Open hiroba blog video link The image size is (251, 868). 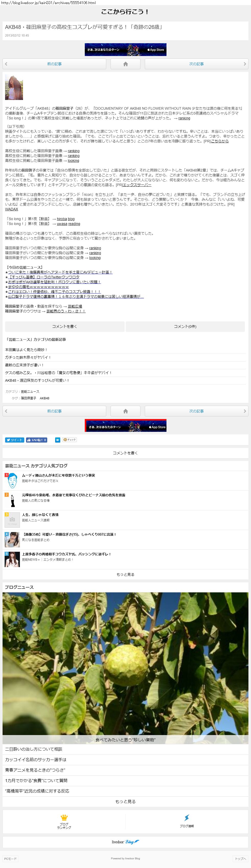(66, 219)
